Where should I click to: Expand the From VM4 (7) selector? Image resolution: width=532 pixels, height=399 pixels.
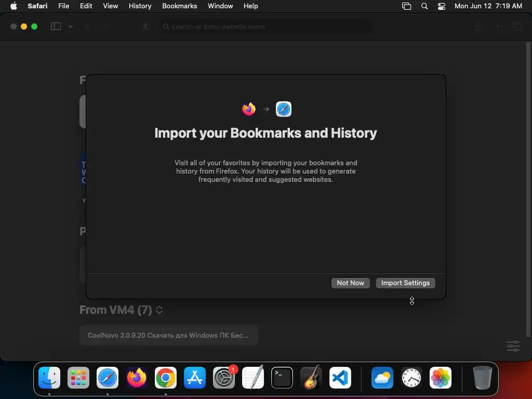159,310
